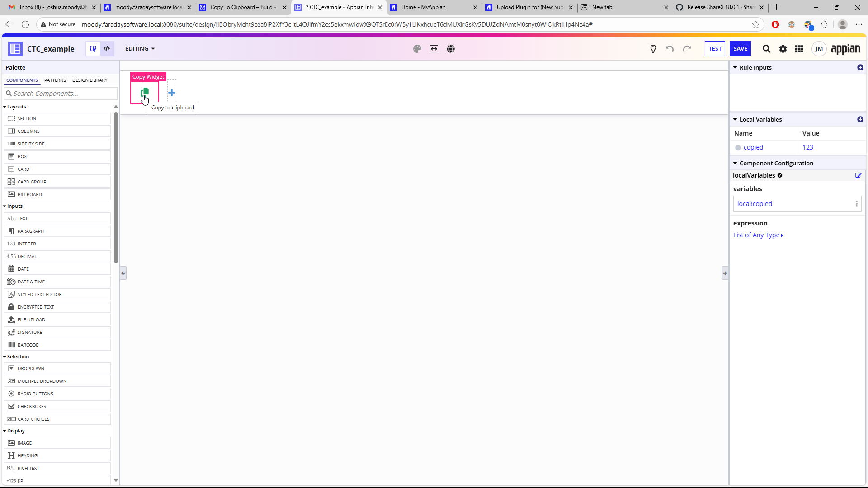868x488 pixels.
Task: Select the COMPONENTS palette tab
Action: (22, 80)
